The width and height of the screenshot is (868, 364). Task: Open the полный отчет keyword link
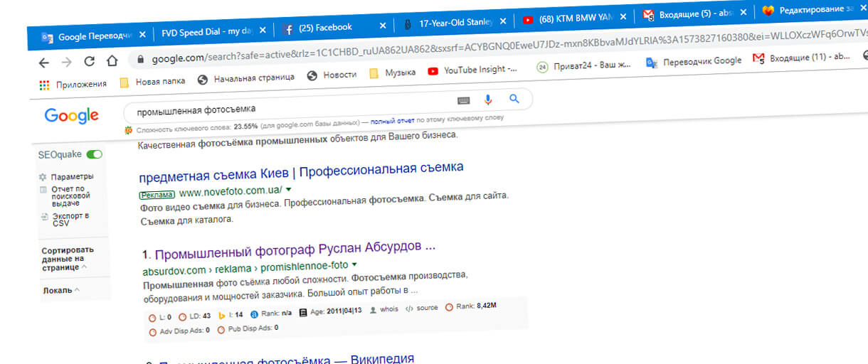[392, 121]
